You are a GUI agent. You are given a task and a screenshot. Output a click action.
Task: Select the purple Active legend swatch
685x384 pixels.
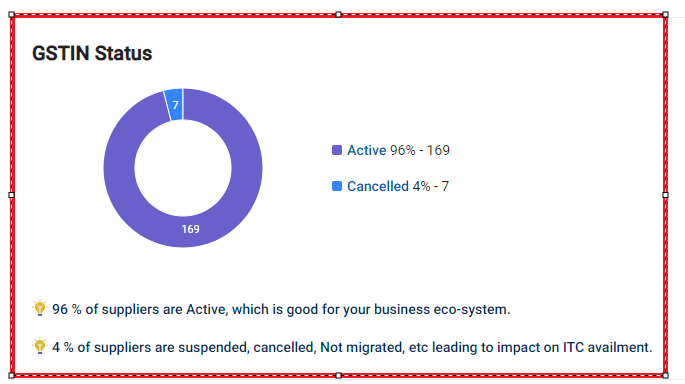click(337, 150)
